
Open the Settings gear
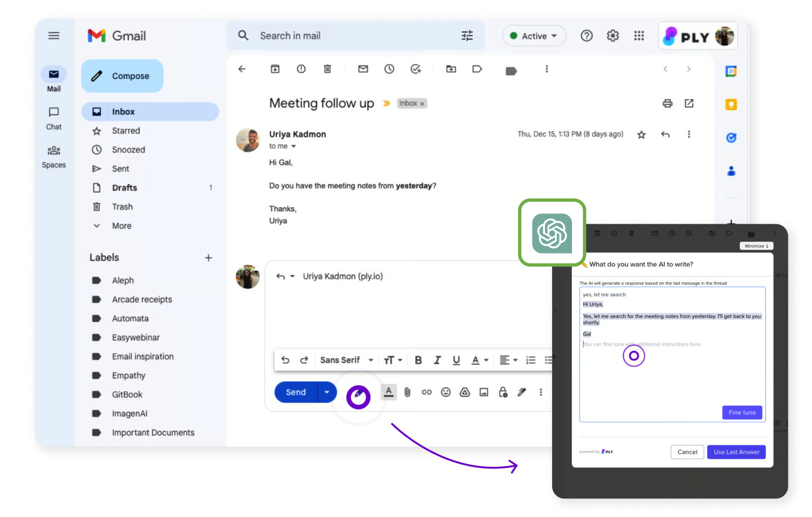[613, 36]
